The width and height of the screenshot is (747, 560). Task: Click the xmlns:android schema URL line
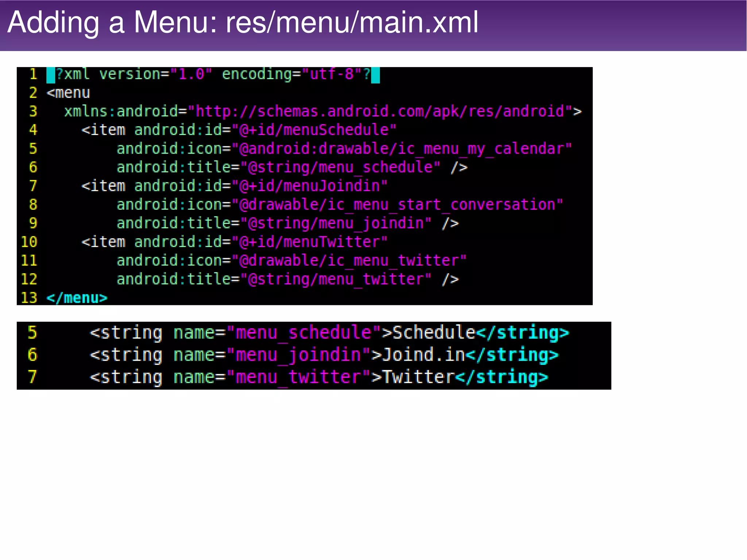pyautogui.click(x=323, y=111)
